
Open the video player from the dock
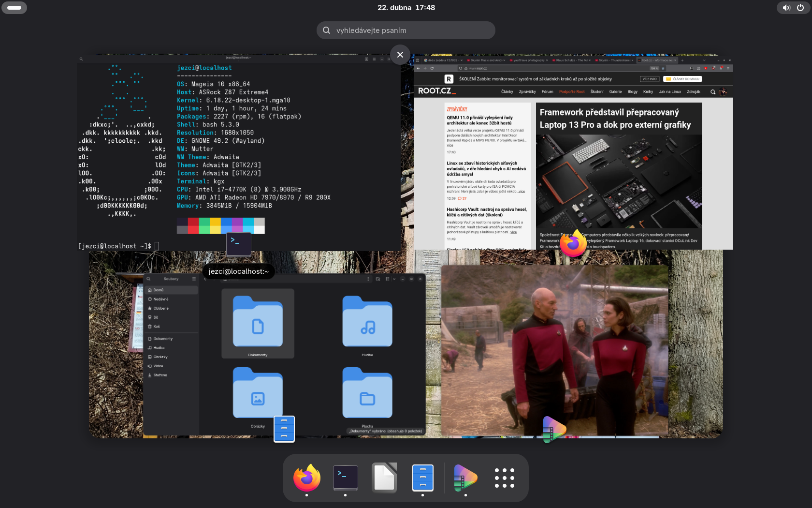pos(465,478)
